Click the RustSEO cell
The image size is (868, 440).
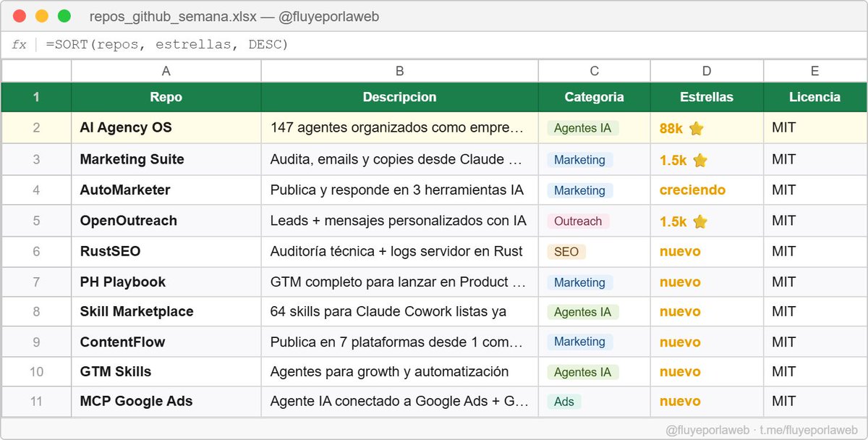coord(166,252)
